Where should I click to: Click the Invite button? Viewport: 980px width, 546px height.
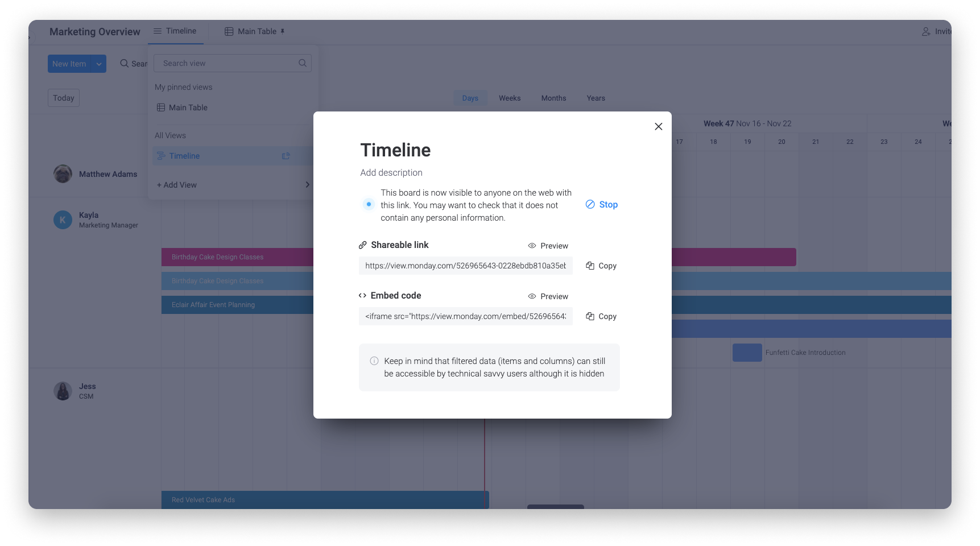[x=936, y=31]
